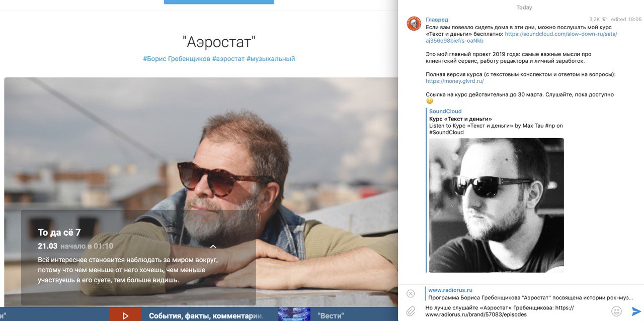Collapse the 'То да сё 7' episode card chevron
This screenshot has height=321, width=644.
pos(213,246)
